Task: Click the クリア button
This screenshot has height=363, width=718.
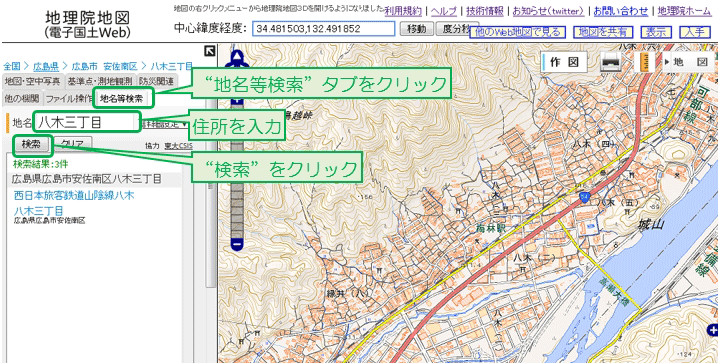Action: [x=72, y=143]
